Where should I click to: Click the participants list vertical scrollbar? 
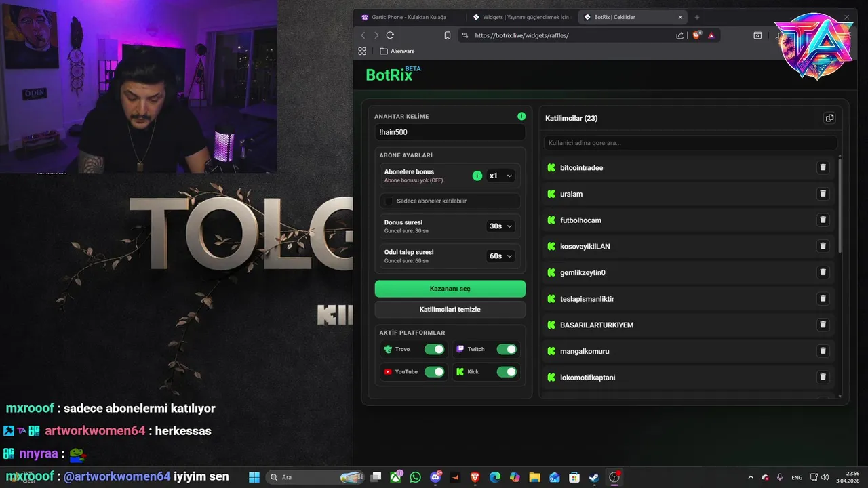(x=840, y=207)
